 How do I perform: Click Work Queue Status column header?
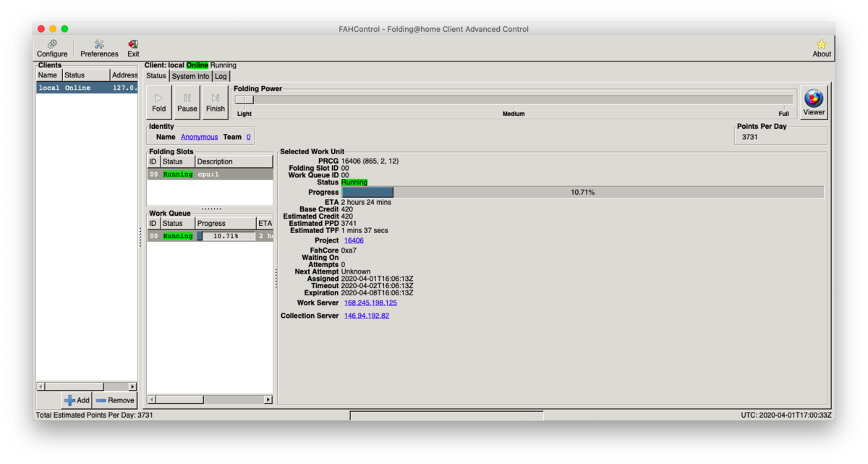point(177,223)
